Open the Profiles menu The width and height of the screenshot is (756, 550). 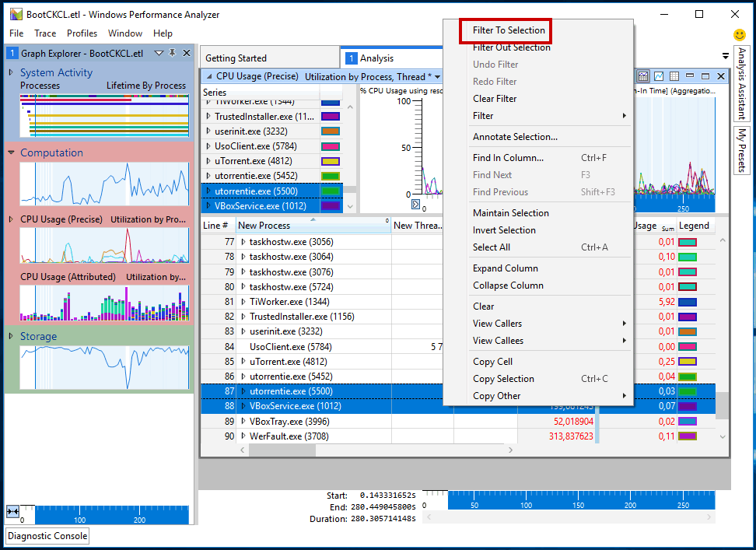82,33
